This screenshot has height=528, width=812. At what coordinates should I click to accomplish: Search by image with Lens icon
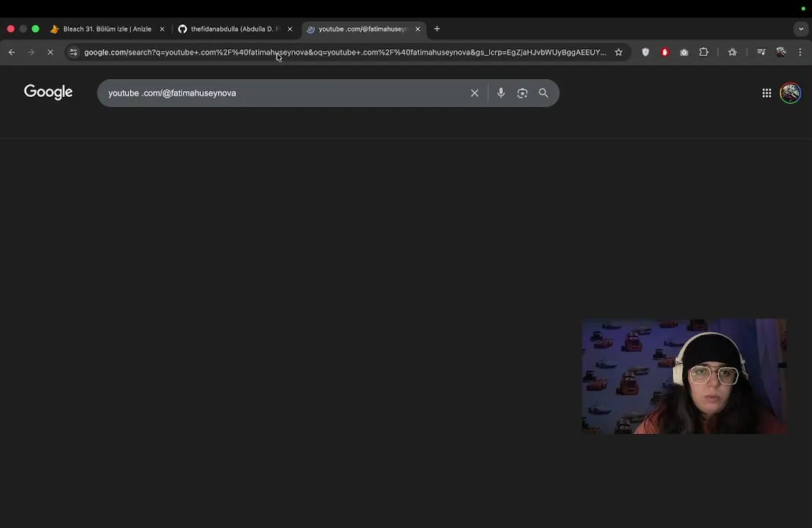click(x=522, y=93)
